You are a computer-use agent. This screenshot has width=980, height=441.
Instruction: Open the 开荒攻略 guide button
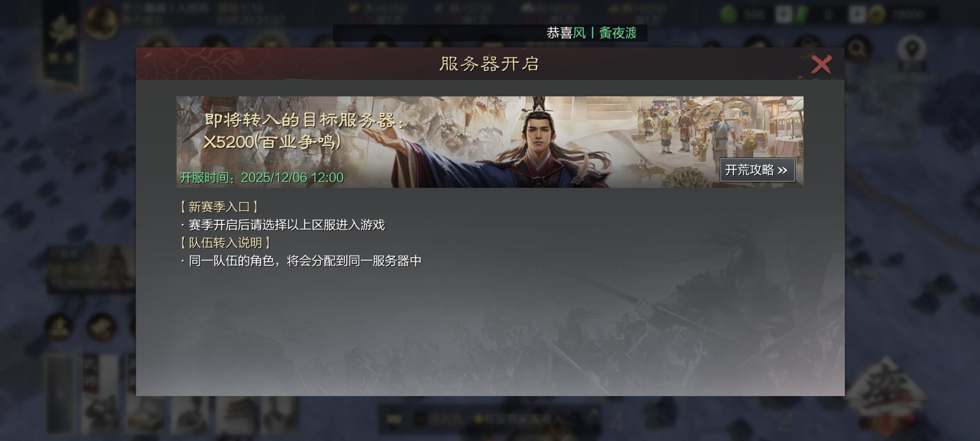click(x=757, y=170)
